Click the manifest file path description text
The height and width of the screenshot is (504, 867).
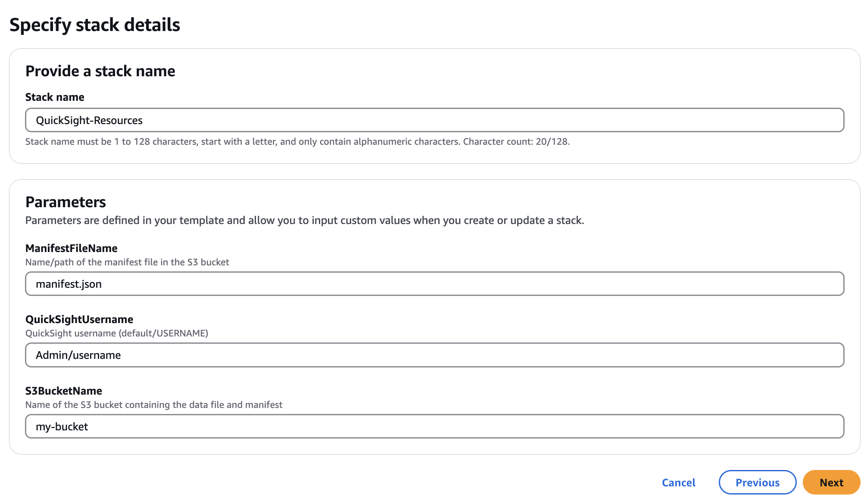127,262
